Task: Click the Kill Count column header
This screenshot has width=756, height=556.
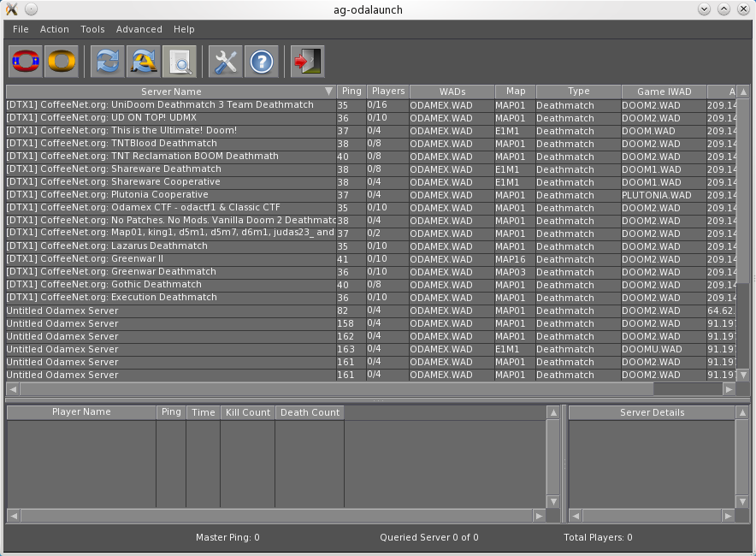Action: (247, 412)
